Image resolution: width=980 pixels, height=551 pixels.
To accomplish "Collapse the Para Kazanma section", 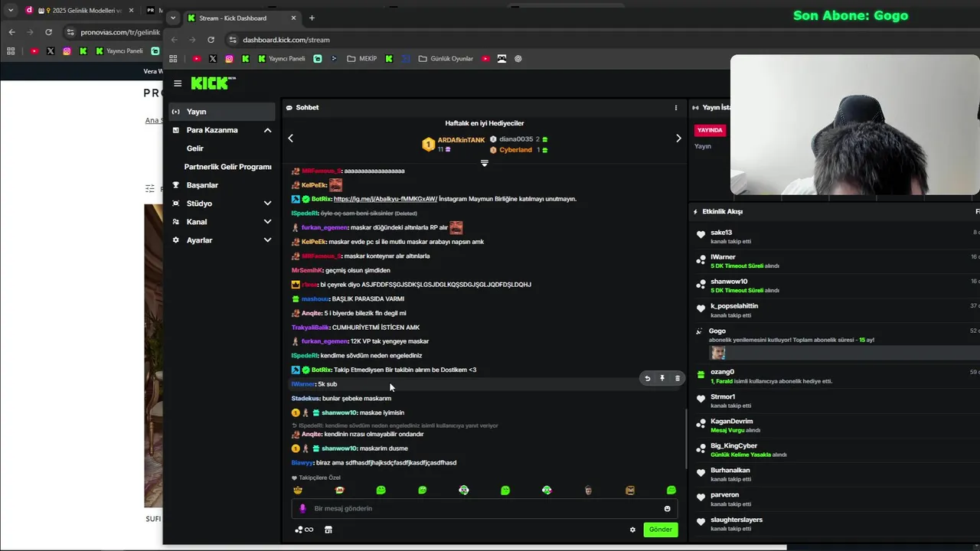I will (x=267, y=130).
